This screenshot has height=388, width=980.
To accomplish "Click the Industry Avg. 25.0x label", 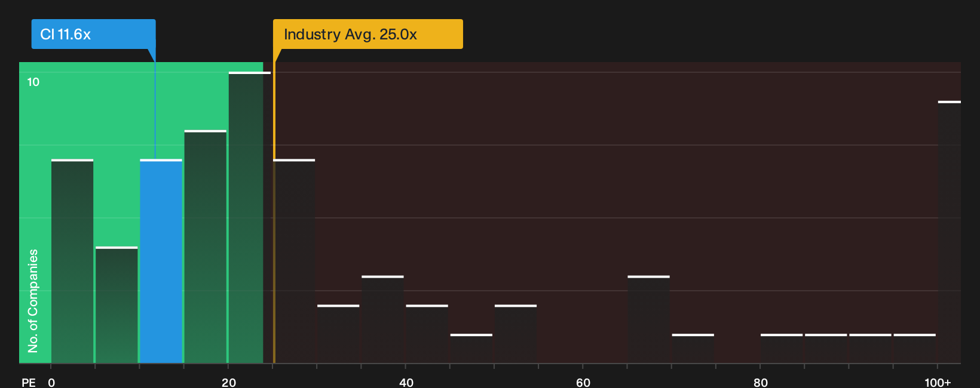I will click(x=367, y=34).
